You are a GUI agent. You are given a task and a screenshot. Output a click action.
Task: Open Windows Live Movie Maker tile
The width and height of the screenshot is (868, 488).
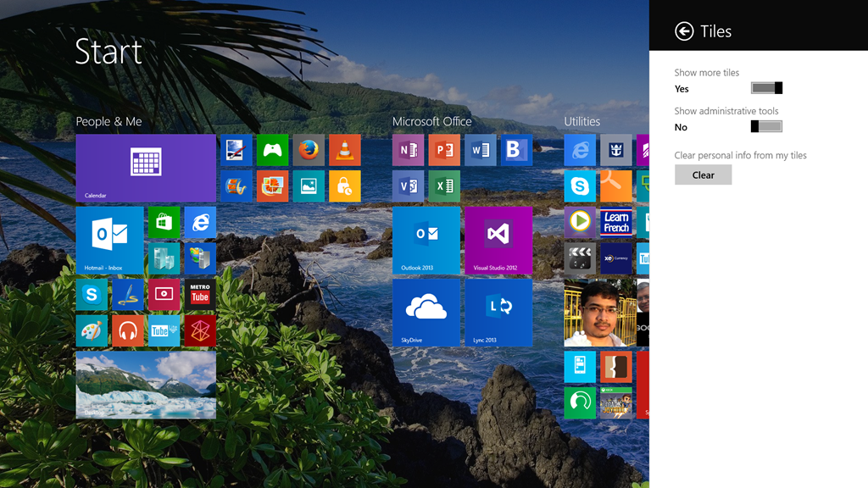click(x=236, y=186)
